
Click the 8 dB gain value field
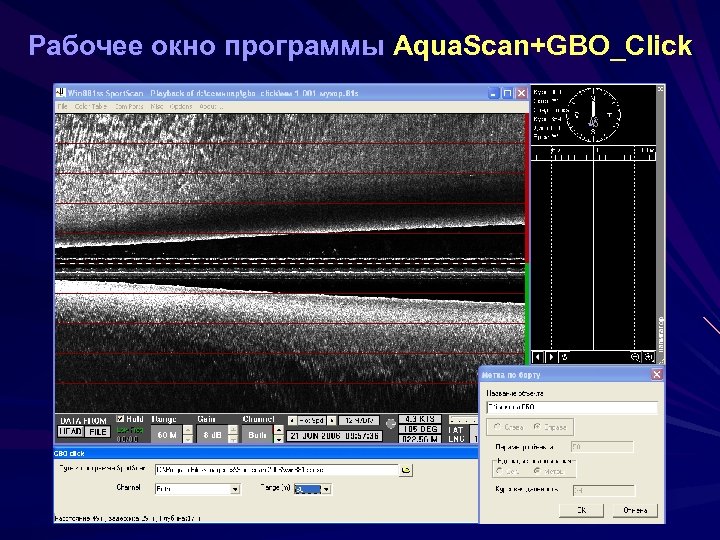(x=212, y=434)
